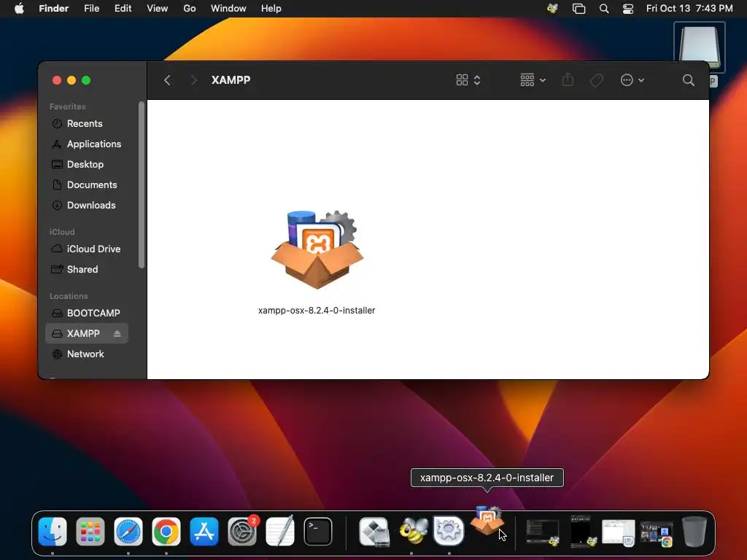Open Applications in the sidebar

(x=87, y=144)
